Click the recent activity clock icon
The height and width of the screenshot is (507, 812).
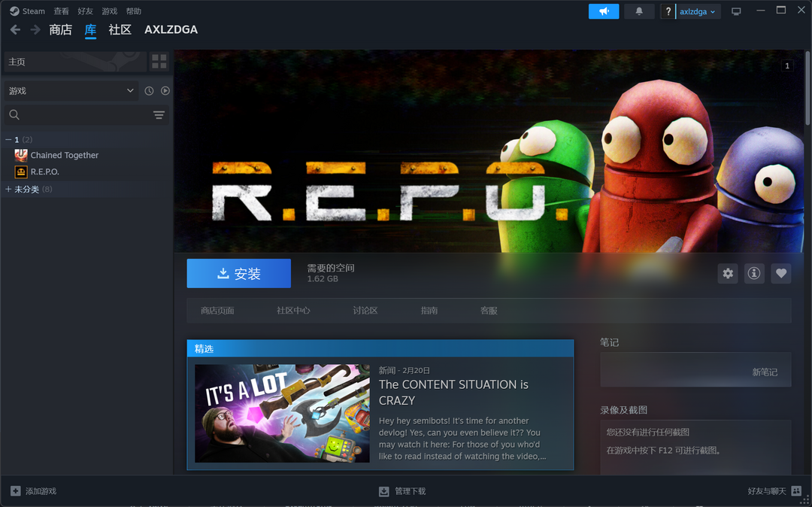149,91
